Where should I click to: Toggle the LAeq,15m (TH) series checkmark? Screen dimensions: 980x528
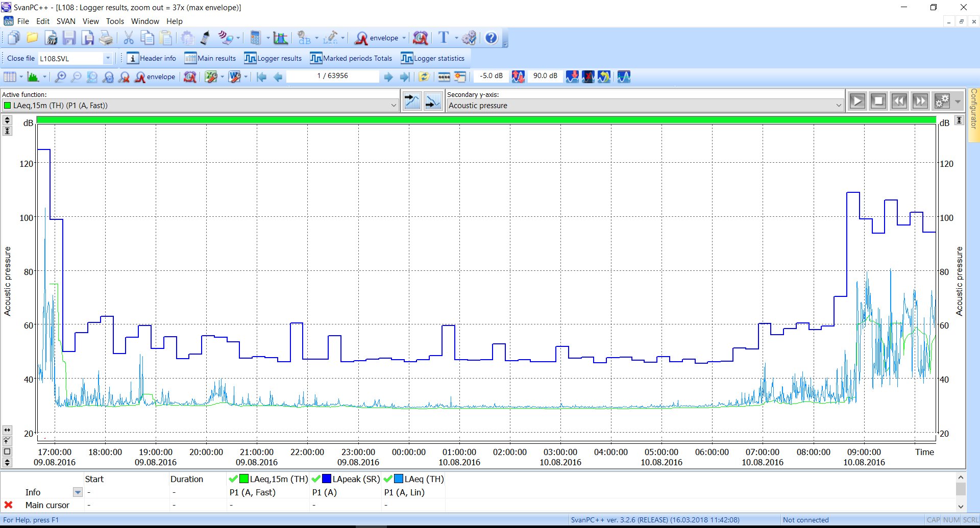pos(233,479)
